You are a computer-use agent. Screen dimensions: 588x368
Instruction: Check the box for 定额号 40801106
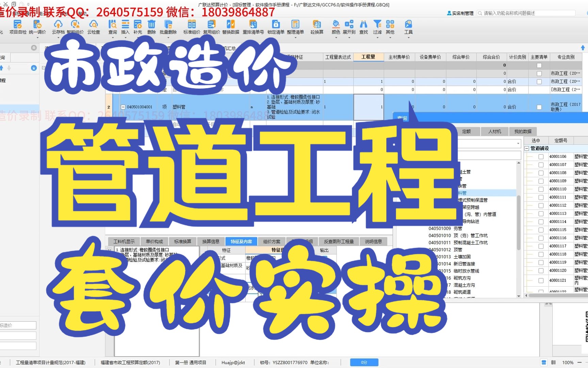[541, 156]
